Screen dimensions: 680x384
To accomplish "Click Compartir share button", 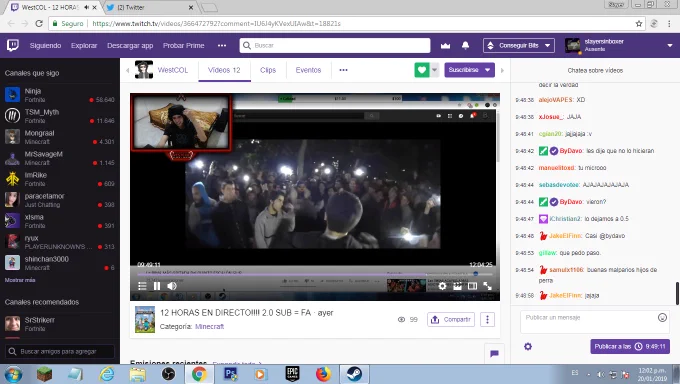I will 451,320.
